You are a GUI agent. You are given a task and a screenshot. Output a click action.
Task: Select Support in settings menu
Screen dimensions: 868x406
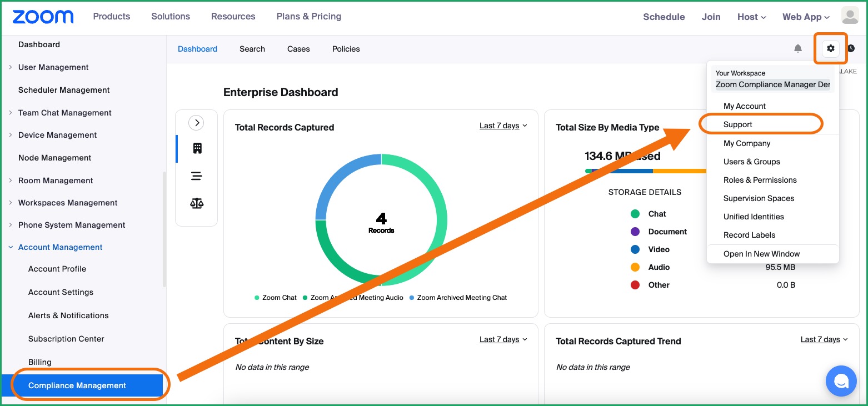pos(738,124)
